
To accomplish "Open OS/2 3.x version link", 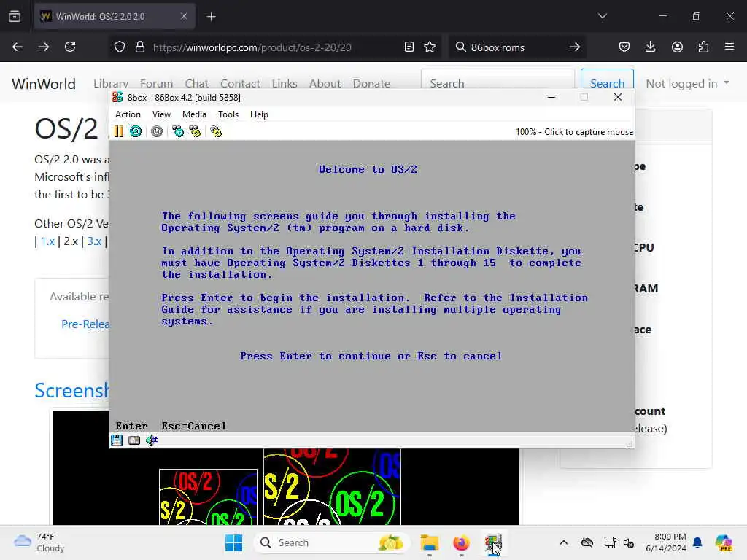I will (94, 241).
